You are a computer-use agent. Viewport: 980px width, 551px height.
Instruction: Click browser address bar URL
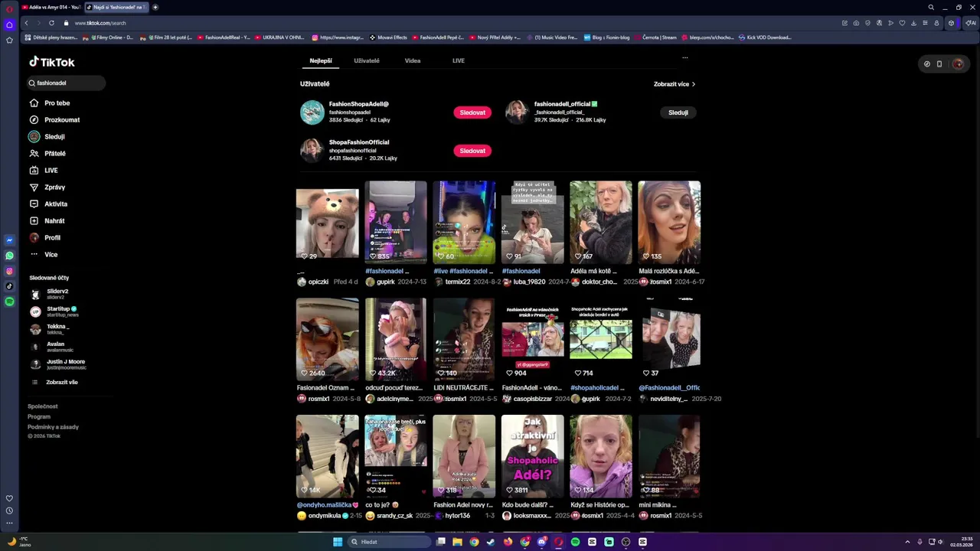(100, 23)
